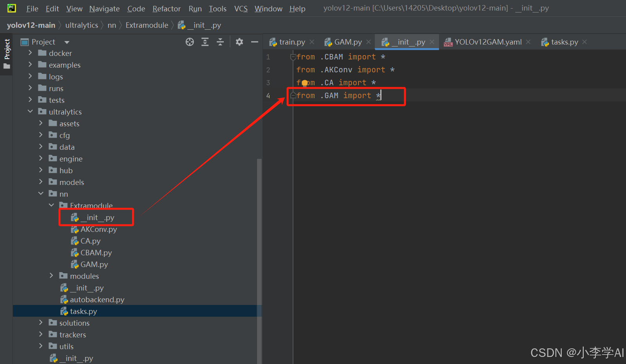
Task: Select autobackend.py in project tree
Action: [x=92, y=299]
